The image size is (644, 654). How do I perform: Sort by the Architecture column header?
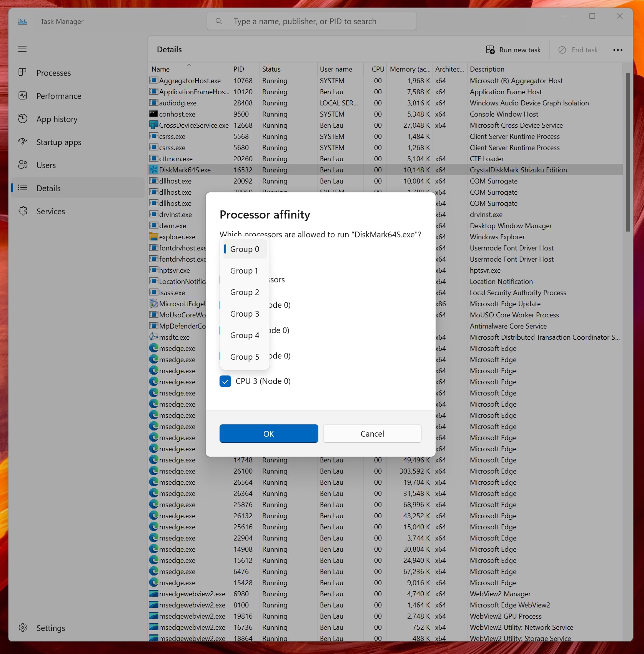click(x=450, y=69)
